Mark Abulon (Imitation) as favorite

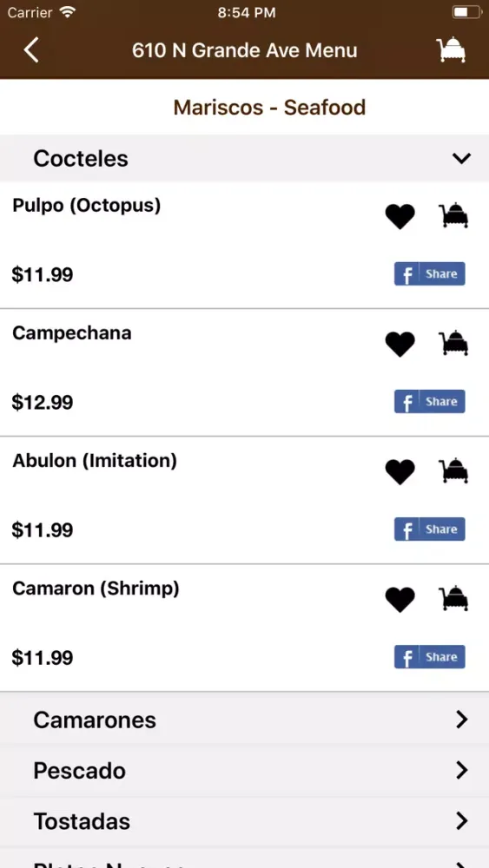click(x=400, y=472)
